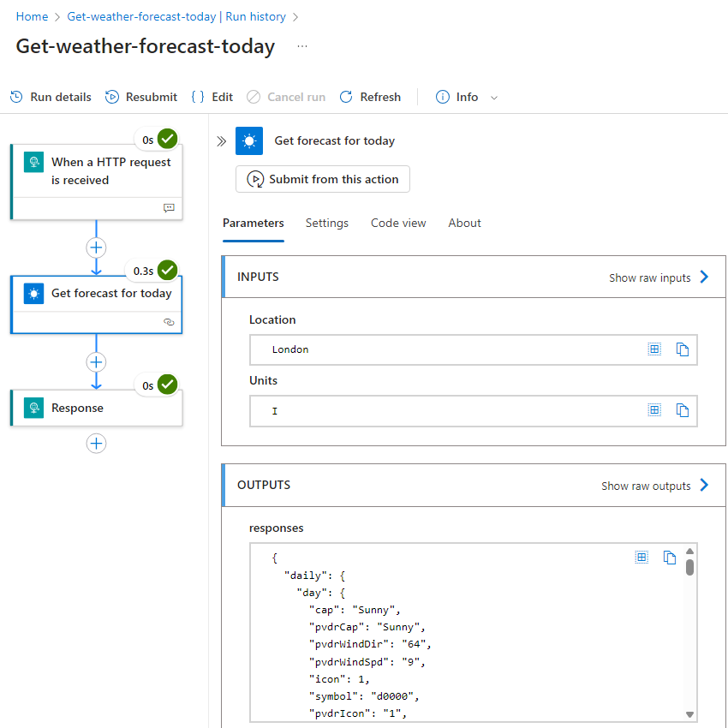Go to Home breadcrumb link
Viewport: 728px width, 728px height.
point(32,17)
